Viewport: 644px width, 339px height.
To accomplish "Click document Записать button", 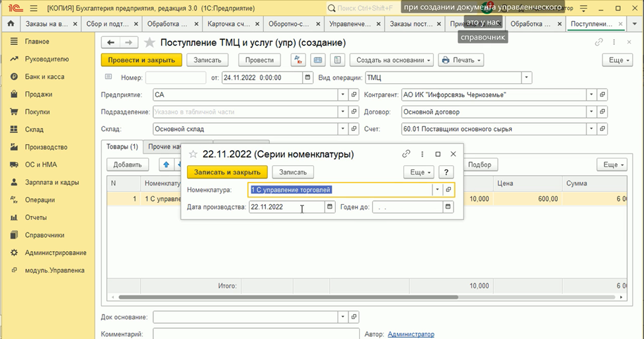I will click(208, 60).
